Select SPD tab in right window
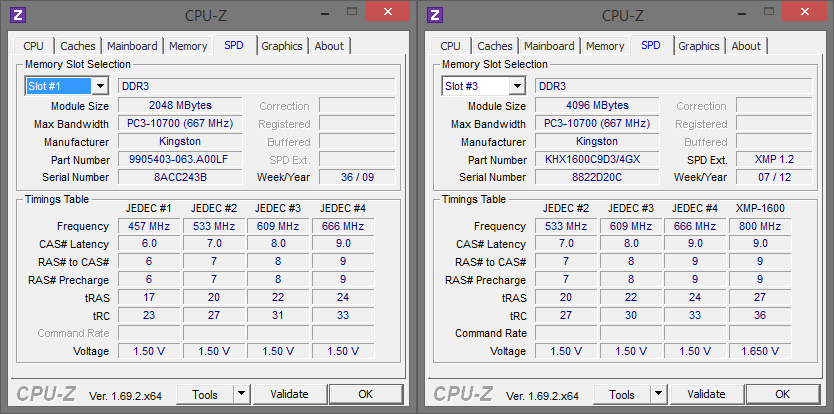Screen dimensions: 834x414 [x=651, y=45]
